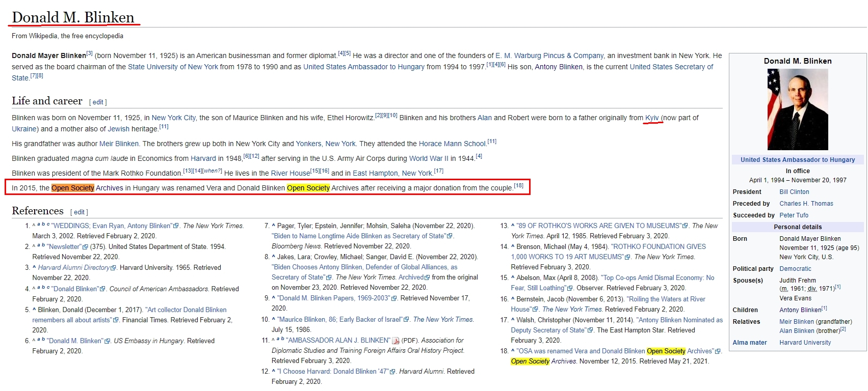Click edit next to References heading

point(79,212)
